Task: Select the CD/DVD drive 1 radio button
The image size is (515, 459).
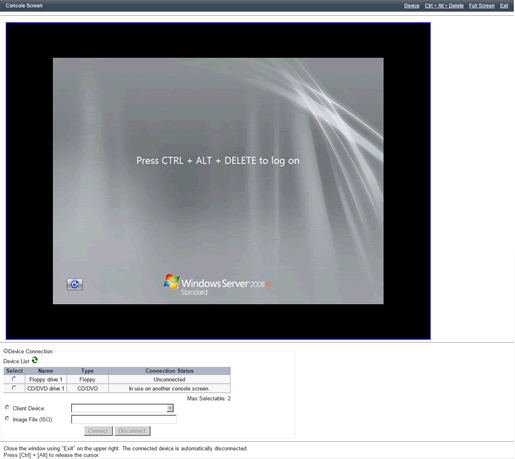Action: coord(14,388)
